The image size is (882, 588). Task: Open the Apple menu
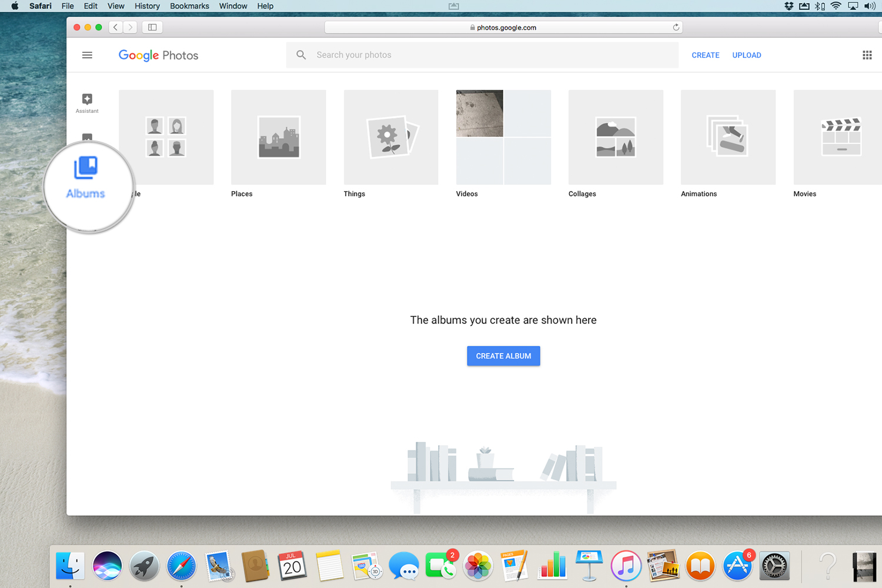point(15,6)
